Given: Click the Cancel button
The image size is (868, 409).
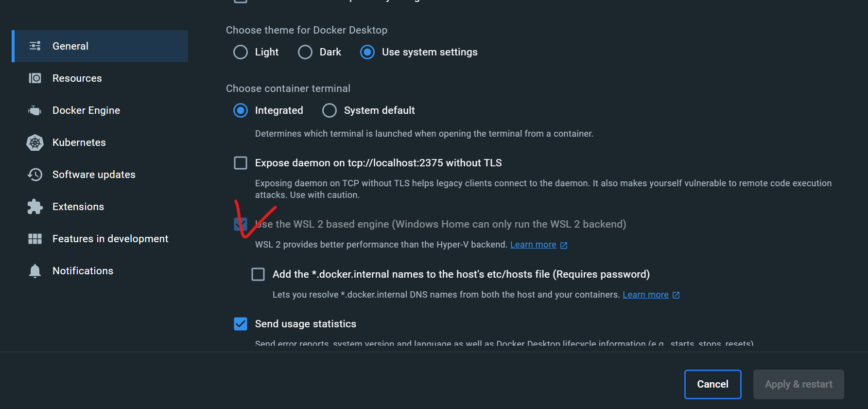Looking at the screenshot, I should point(712,384).
